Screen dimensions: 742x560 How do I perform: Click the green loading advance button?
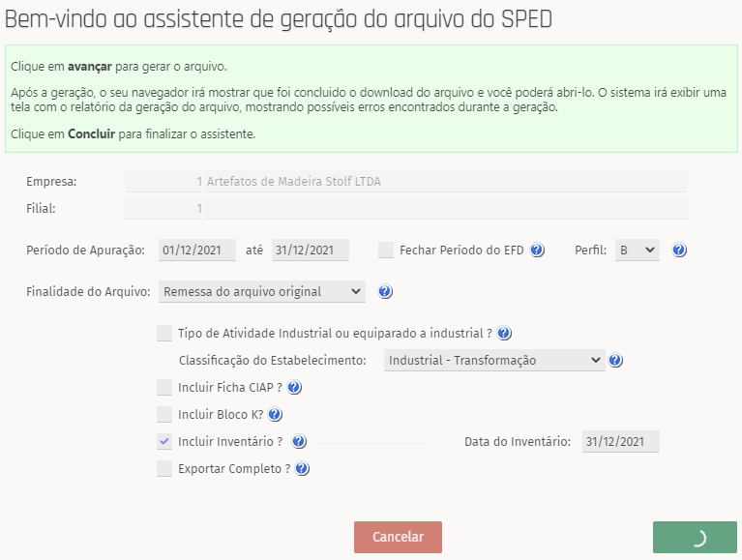tap(696, 537)
